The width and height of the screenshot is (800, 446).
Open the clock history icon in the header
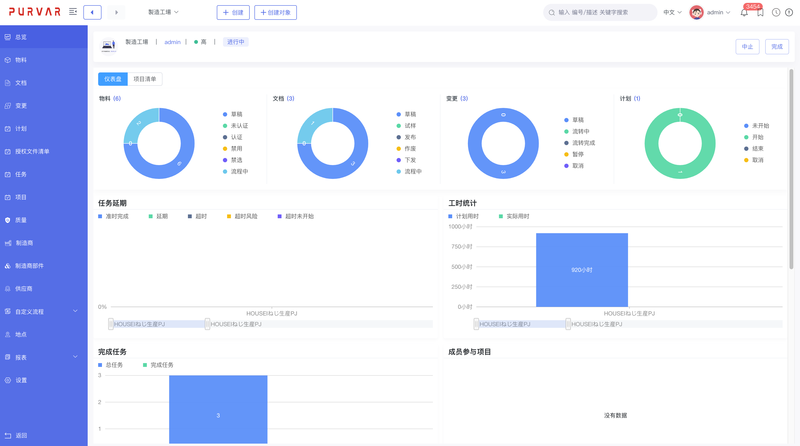tap(776, 12)
